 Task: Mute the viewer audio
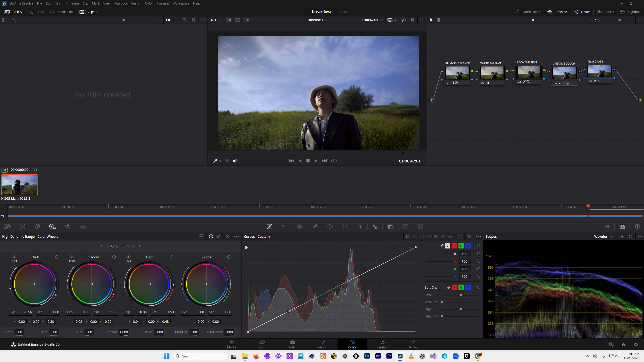pos(235,161)
